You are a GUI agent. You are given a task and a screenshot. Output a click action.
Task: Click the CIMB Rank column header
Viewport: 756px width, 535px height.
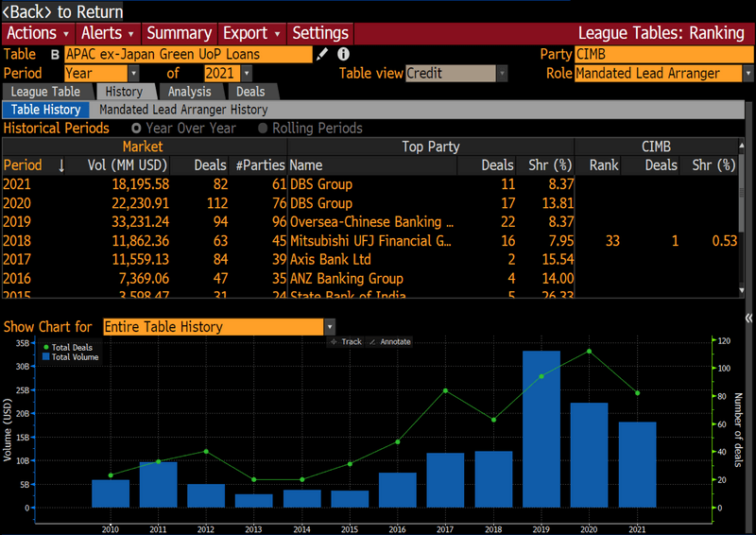coord(604,165)
